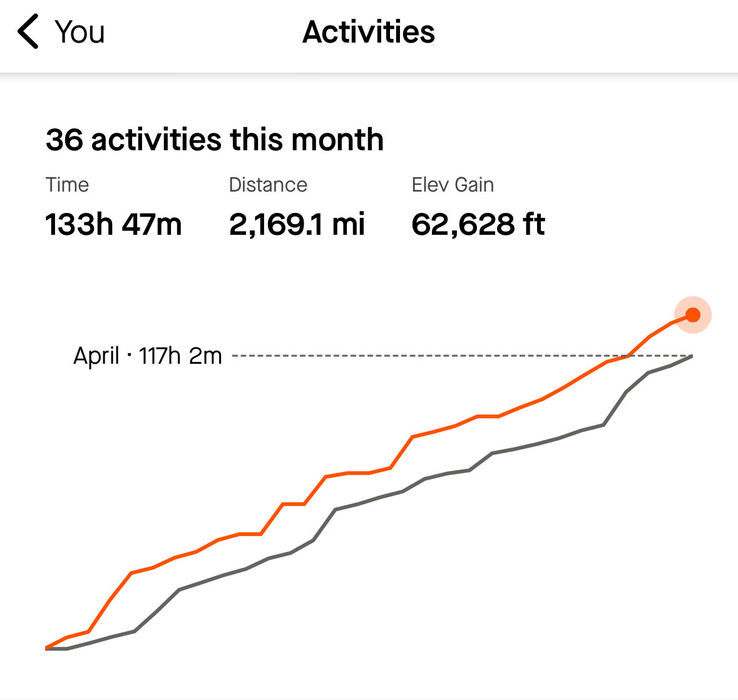The height and width of the screenshot is (700, 738).
Task: Switch chart to the Time metric label
Action: (67, 185)
